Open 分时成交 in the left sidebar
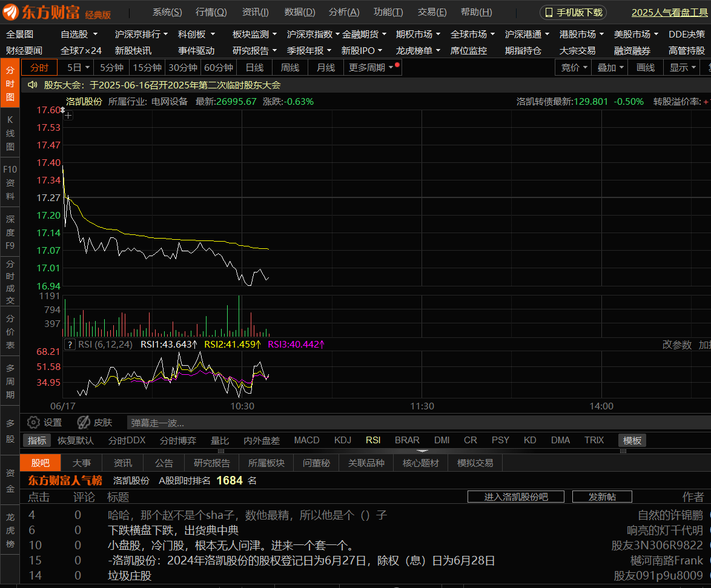711x588 pixels. pyautogui.click(x=10, y=282)
